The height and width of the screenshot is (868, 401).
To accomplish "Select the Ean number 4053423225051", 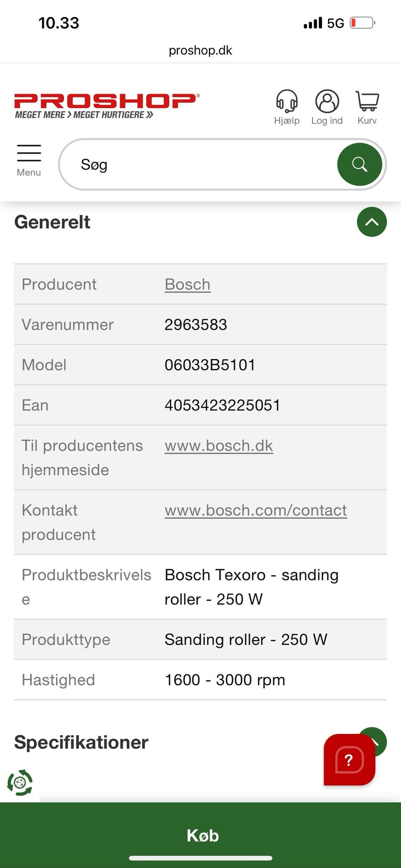I will click(222, 405).
